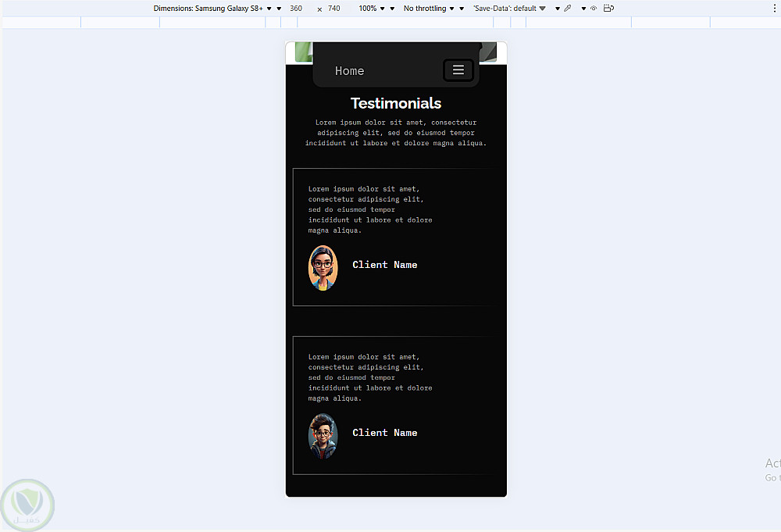
Task: Click the Testimonials heading
Action: (x=396, y=103)
